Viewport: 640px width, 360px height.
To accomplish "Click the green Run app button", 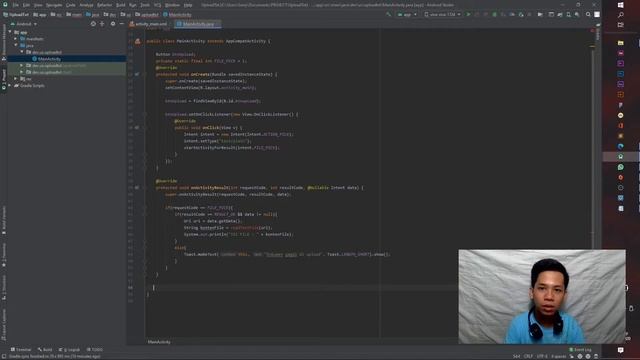I will point(469,14).
